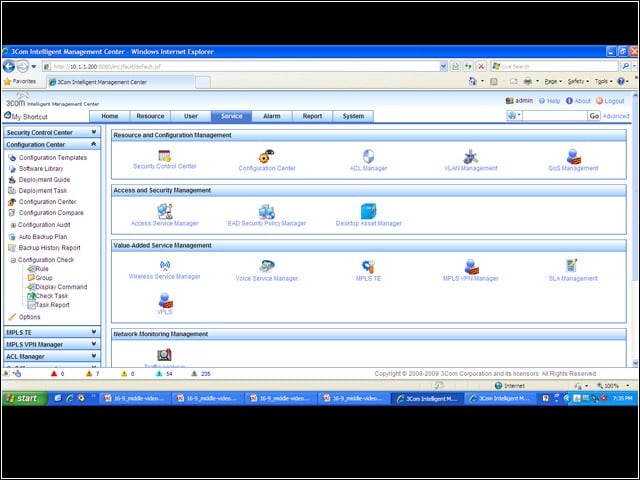Open Software Library in sidebar
Screen dimensions: 640x480
[41, 169]
